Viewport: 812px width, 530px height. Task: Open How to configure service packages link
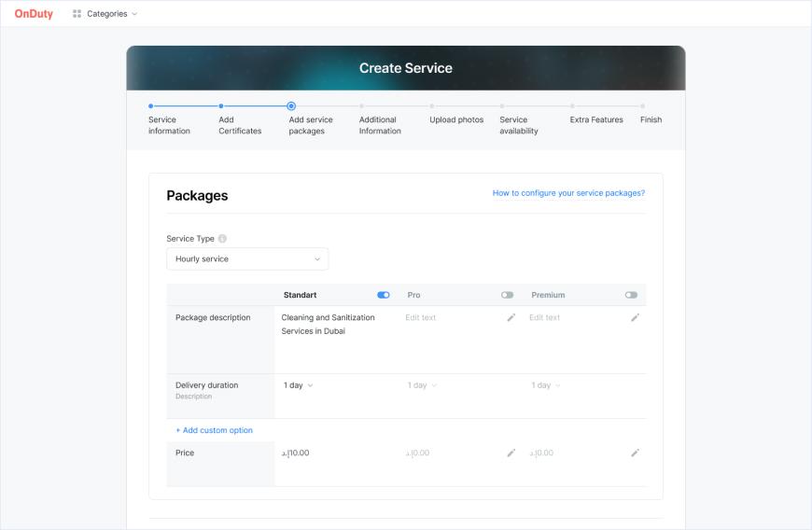pyautogui.click(x=568, y=193)
